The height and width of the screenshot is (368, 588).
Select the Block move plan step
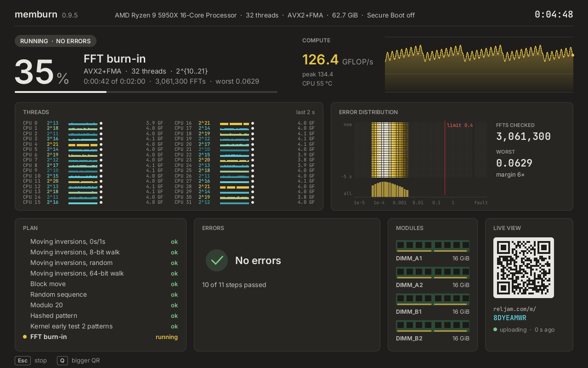click(101, 284)
